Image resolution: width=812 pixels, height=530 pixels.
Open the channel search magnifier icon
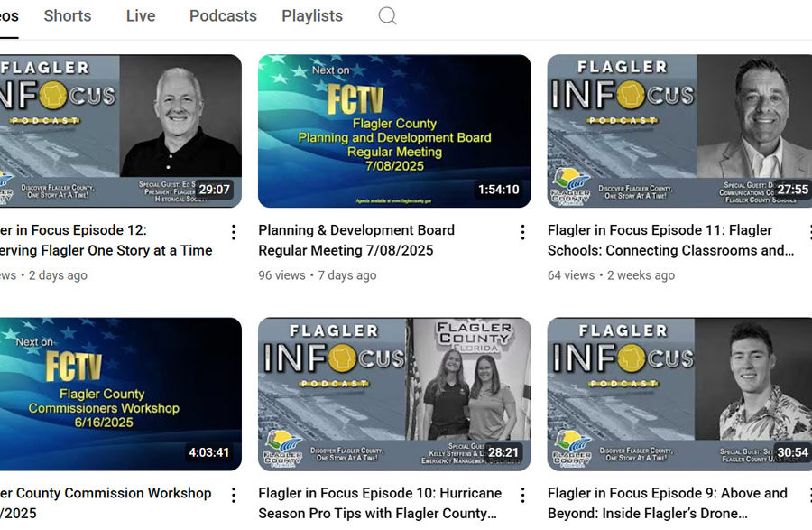coord(387,16)
